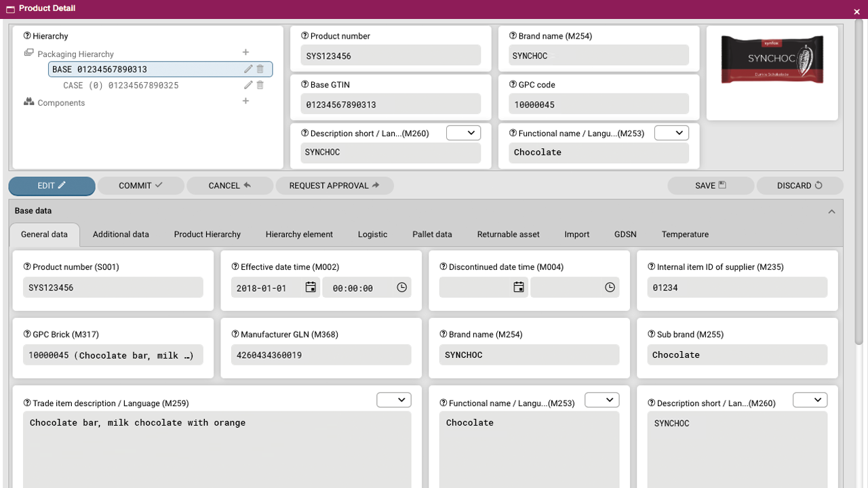868x488 pixels.
Task: Click the GPC Brick input field
Action: point(113,355)
